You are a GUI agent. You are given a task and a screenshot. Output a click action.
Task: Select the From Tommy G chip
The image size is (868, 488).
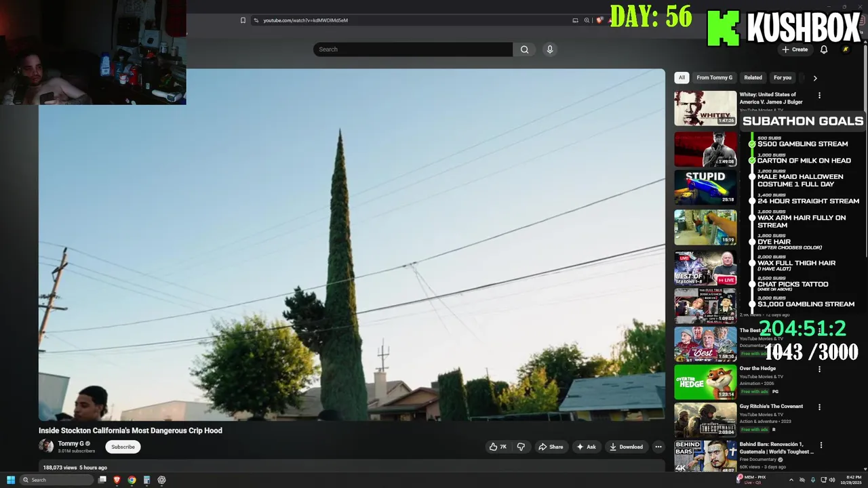[714, 77]
